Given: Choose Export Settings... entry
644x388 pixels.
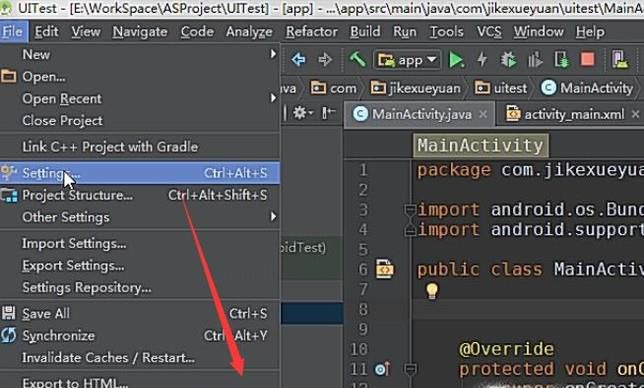Looking at the screenshot, I should coord(140,266).
